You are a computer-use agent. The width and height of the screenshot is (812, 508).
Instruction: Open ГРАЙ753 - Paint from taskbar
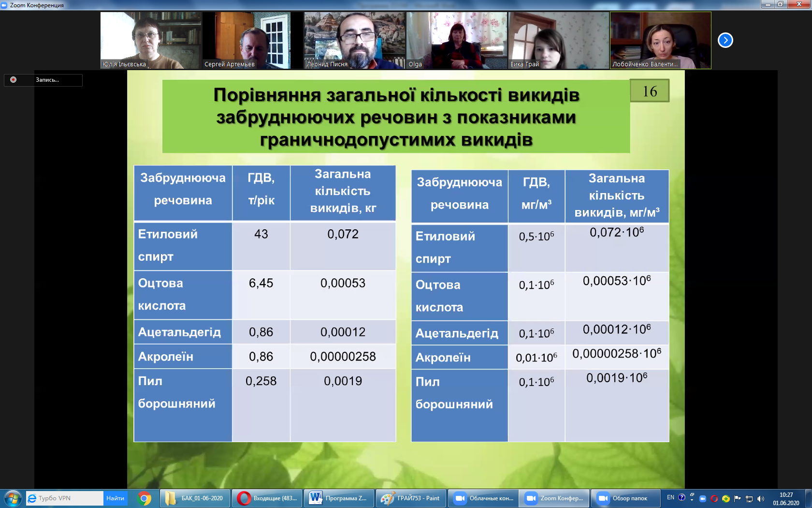click(x=411, y=498)
